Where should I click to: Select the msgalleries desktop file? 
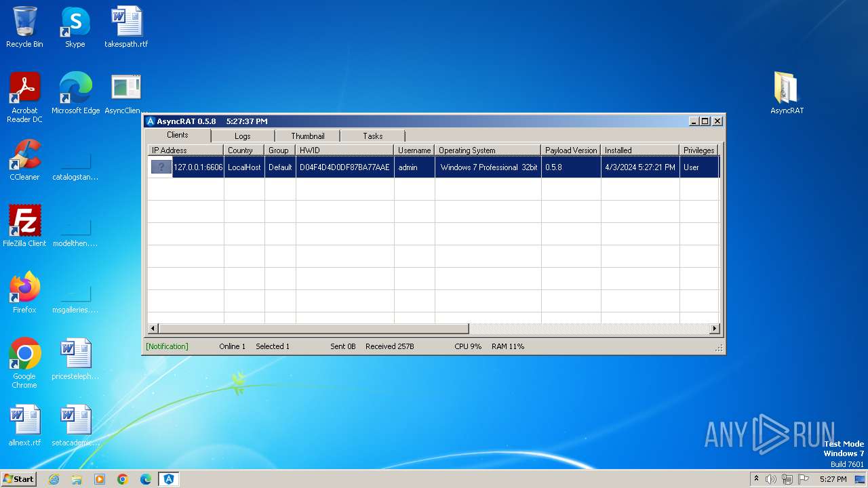click(x=75, y=298)
